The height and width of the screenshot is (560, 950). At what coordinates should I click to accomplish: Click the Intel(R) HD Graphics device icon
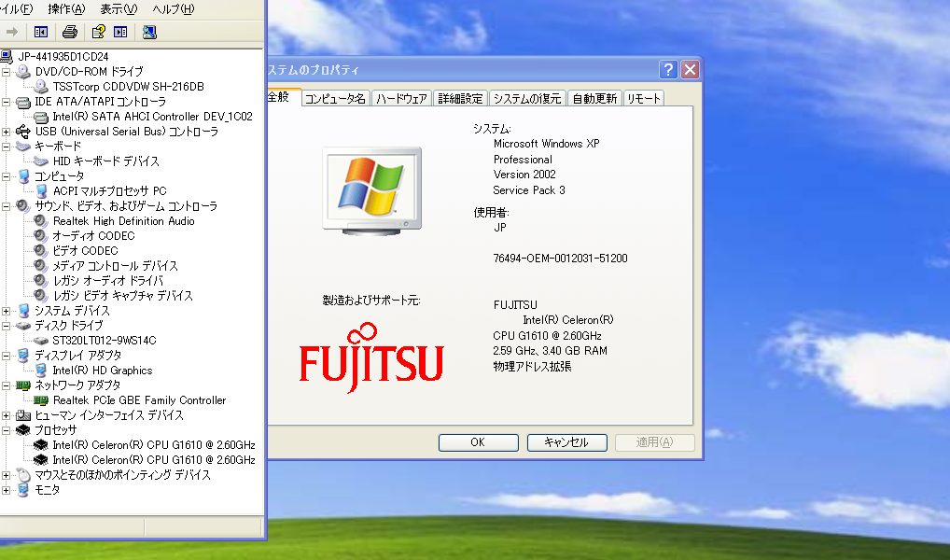click(x=40, y=371)
